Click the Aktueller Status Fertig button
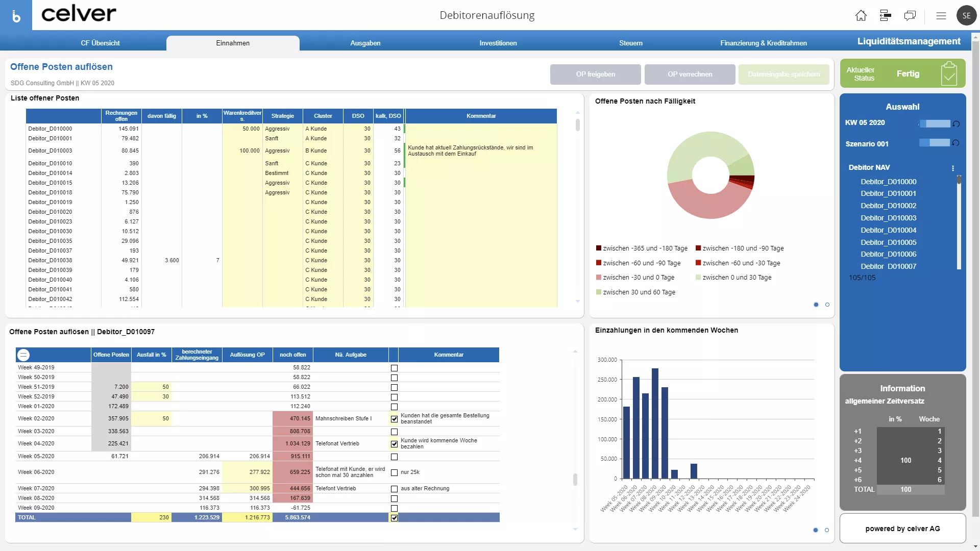Viewport: 980px width, 551px height. pos(902,73)
